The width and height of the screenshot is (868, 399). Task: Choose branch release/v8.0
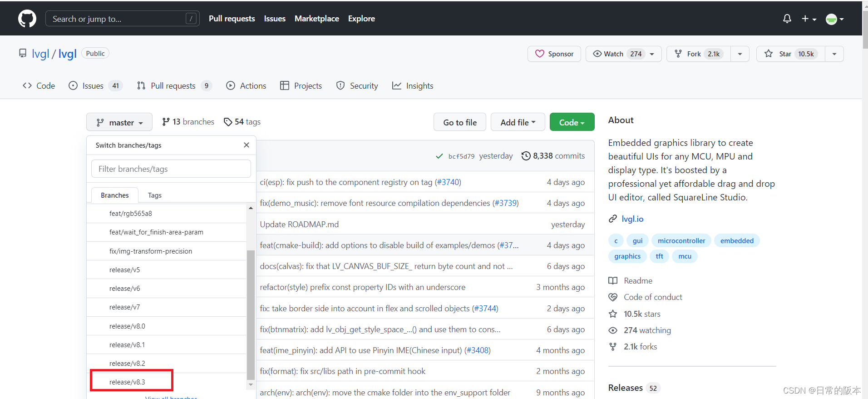(167, 326)
